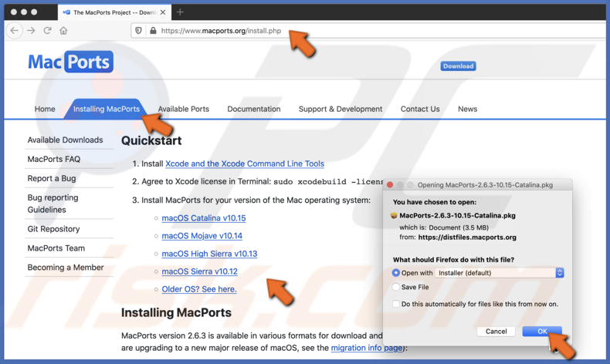Download macOS High Sierra v10.13 package

point(210,254)
